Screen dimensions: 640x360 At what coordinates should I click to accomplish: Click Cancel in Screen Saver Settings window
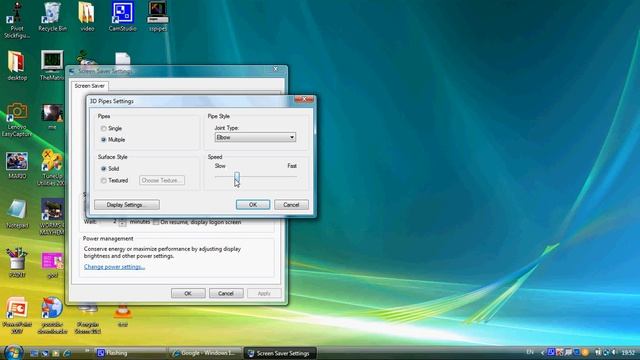tap(226, 293)
